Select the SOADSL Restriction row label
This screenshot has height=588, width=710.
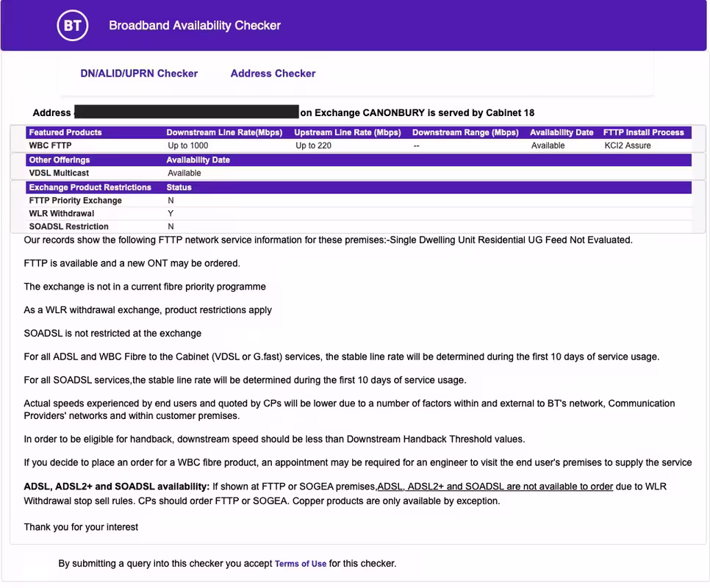pos(69,226)
